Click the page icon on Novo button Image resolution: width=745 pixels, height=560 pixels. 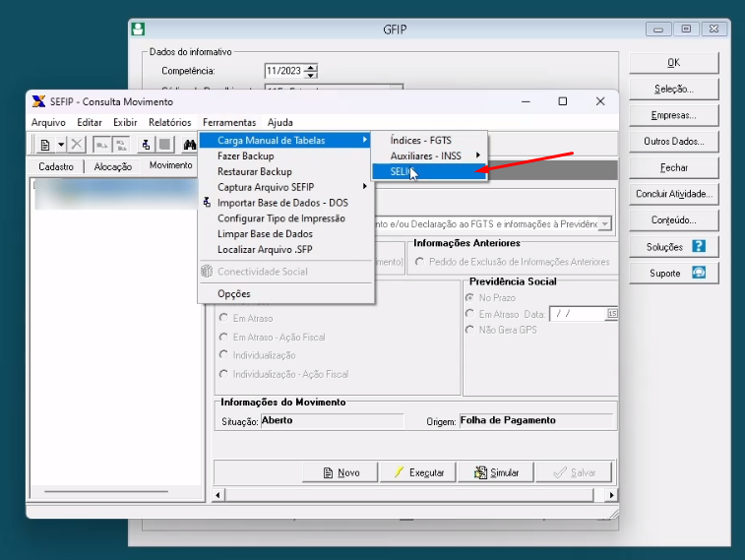point(328,472)
